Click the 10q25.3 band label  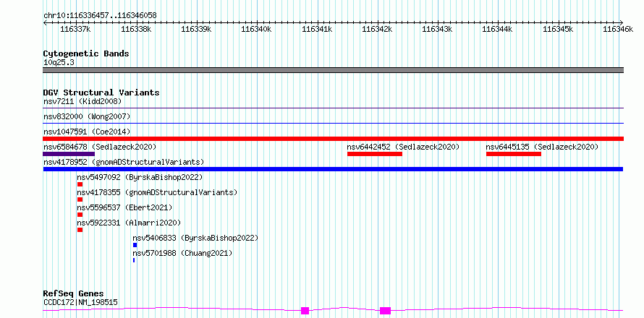click(59, 63)
